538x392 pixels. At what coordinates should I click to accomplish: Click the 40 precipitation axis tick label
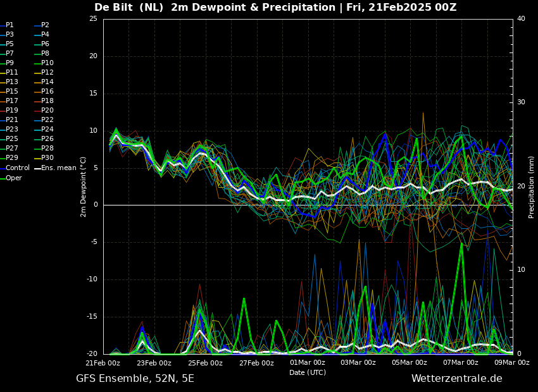(x=521, y=18)
